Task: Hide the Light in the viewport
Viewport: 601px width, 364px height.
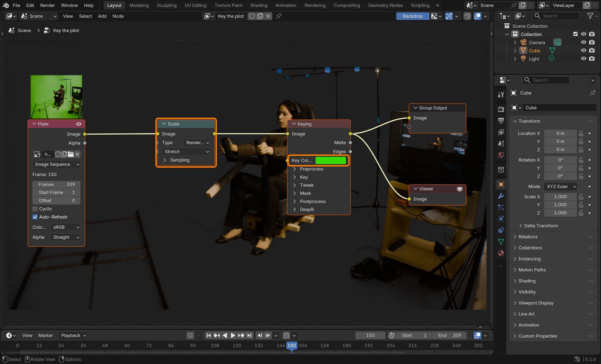Action: pos(583,59)
